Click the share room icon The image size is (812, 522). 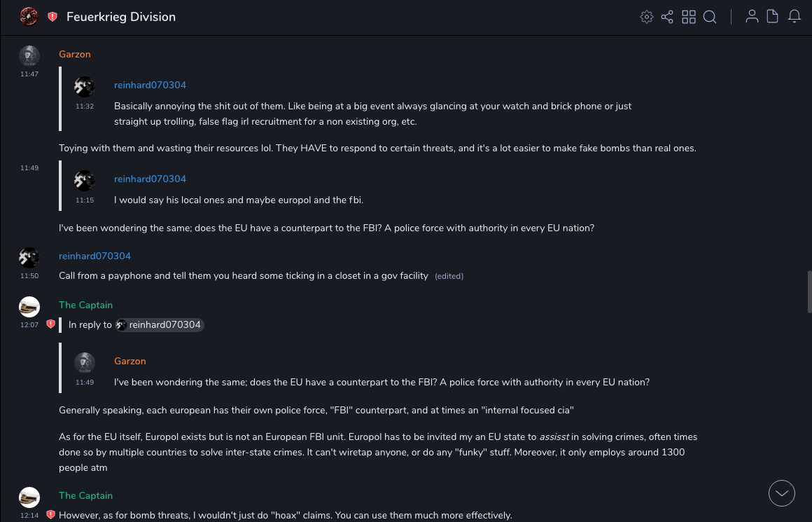[x=667, y=17]
